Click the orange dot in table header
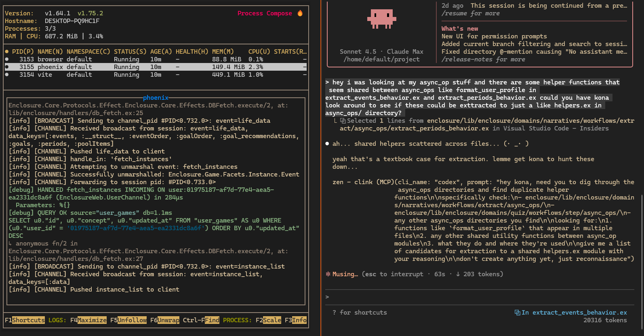Viewport: 644px width, 336px height. pyautogui.click(x=7, y=52)
